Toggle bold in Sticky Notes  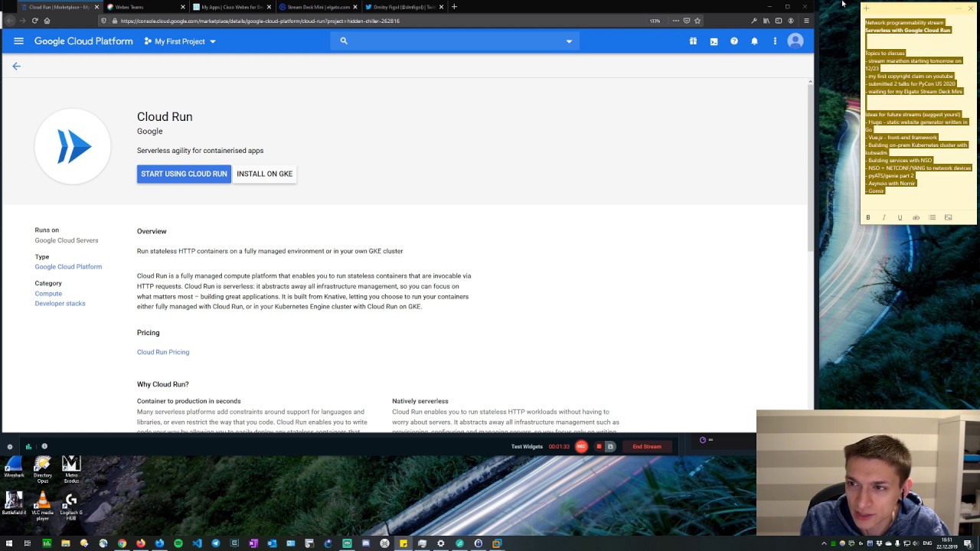(x=868, y=218)
